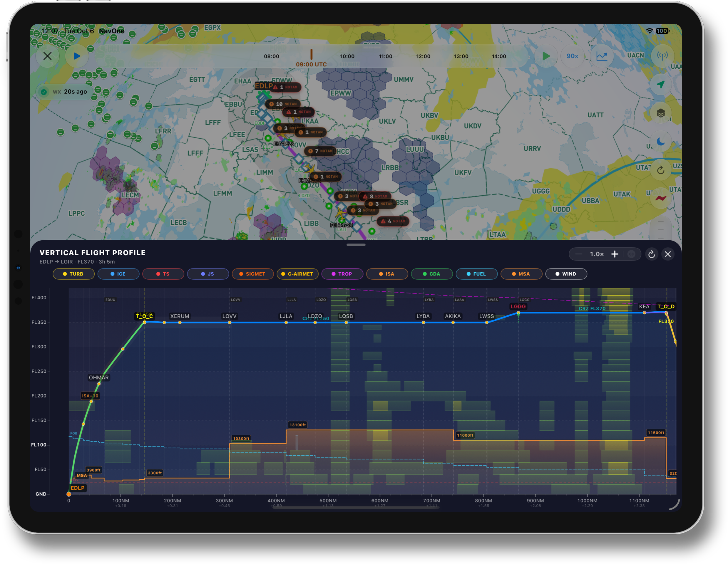This screenshot has width=728, height=564.
Task: Center map with the green location arrow
Action: (660, 85)
